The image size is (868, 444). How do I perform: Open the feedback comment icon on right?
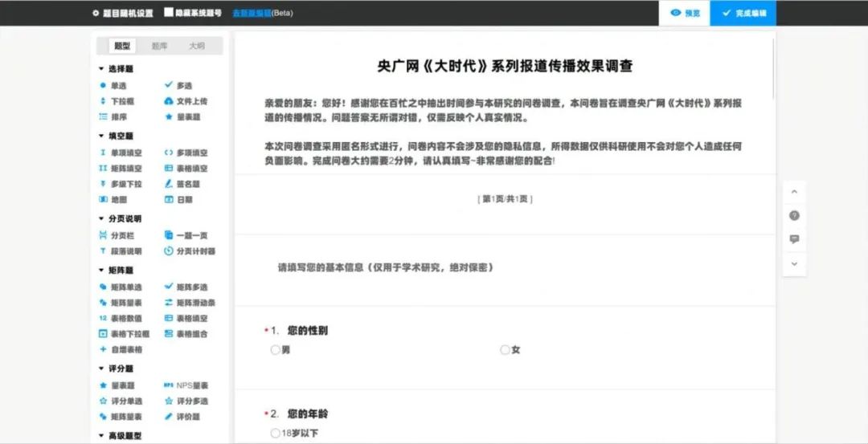click(794, 239)
